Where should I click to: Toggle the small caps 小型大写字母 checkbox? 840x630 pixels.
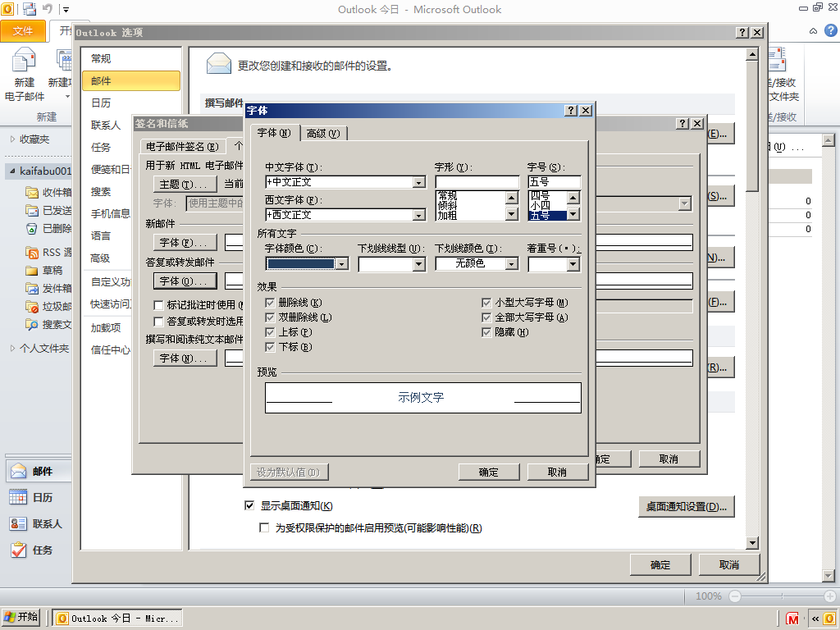click(x=486, y=303)
